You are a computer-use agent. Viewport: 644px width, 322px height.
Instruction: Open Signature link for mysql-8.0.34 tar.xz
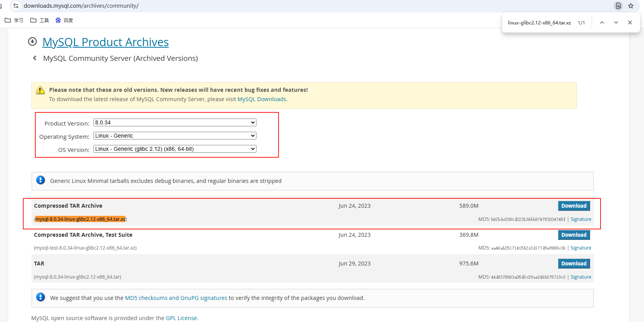tap(581, 219)
